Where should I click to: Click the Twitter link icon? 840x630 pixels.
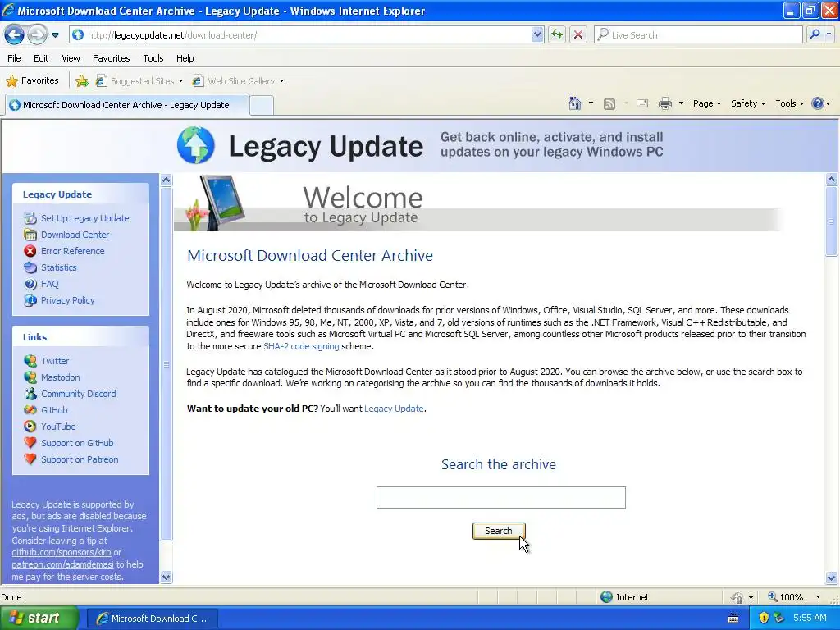click(x=30, y=361)
